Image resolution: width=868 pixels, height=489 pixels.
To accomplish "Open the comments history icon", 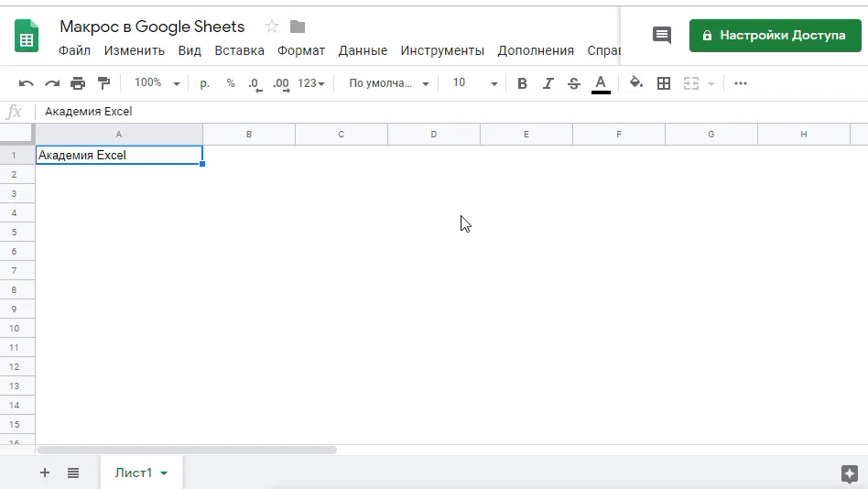I will [661, 35].
